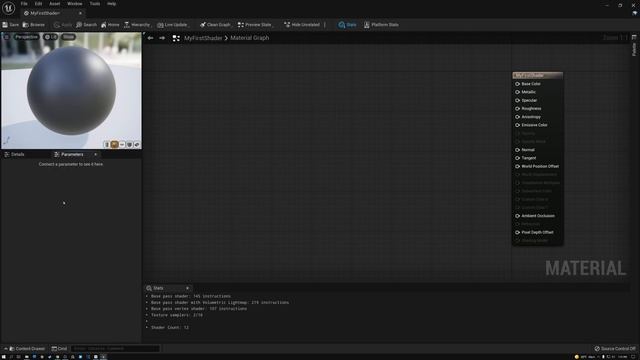Click the Specular input pin
This screenshot has height=360, width=640.
click(518, 100)
